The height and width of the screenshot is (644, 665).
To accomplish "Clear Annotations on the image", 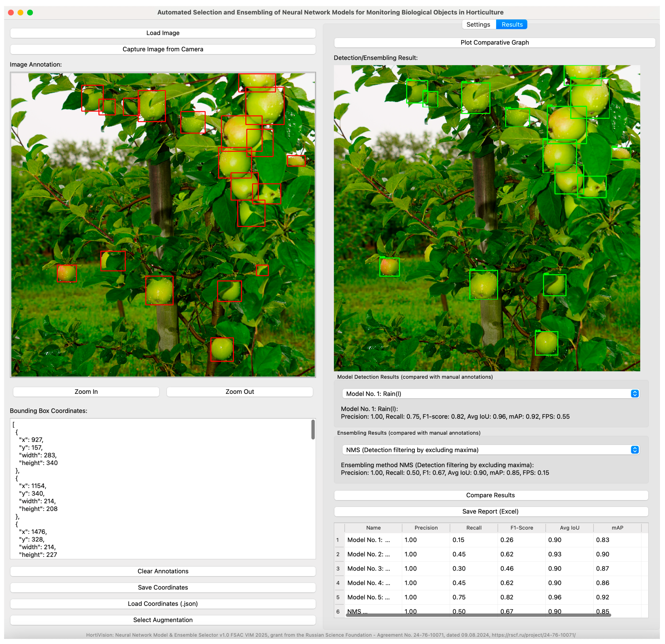I will (163, 571).
